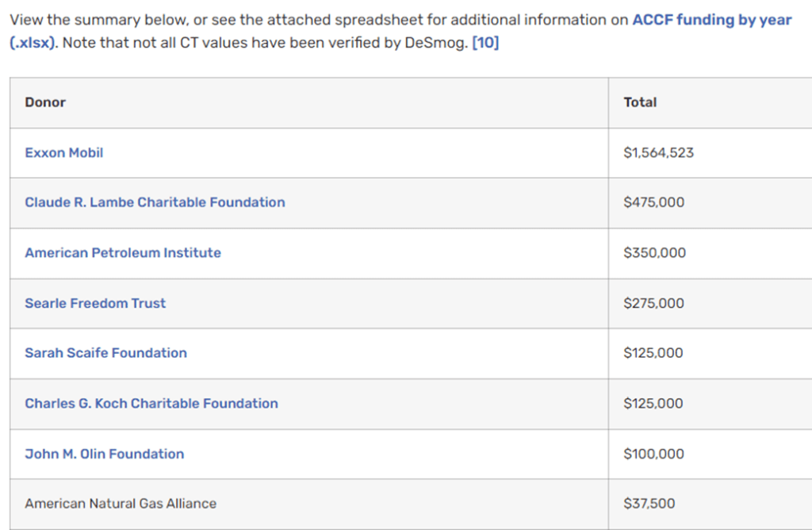Click the $275,000 Searle Freedom Trust total
This screenshot has height=530, width=812.
654,303
